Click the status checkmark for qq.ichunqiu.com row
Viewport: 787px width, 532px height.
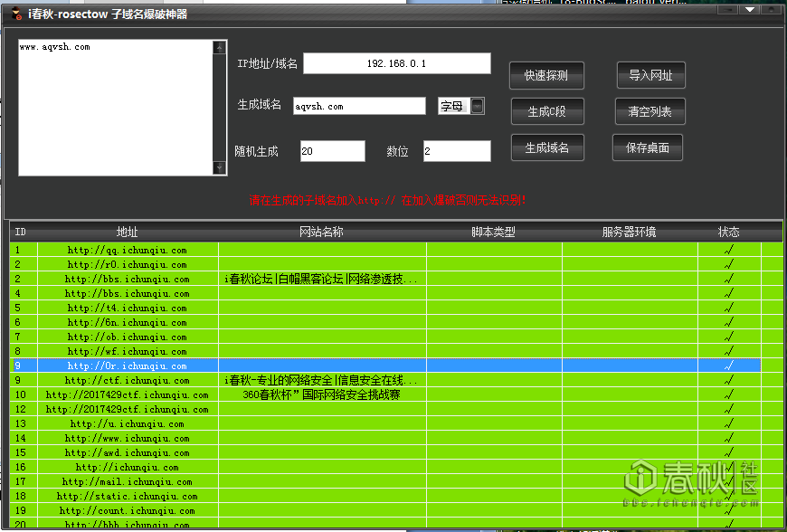tap(729, 250)
